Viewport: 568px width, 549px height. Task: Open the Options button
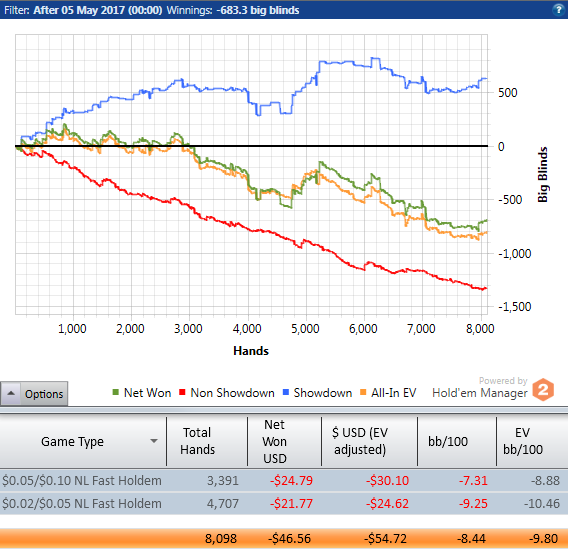(x=34, y=393)
